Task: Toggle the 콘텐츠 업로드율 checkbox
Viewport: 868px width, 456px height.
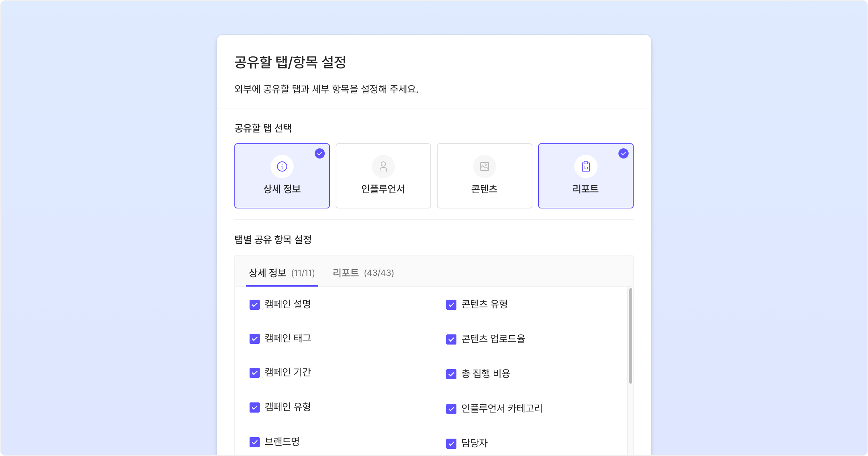Action: tap(451, 339)
